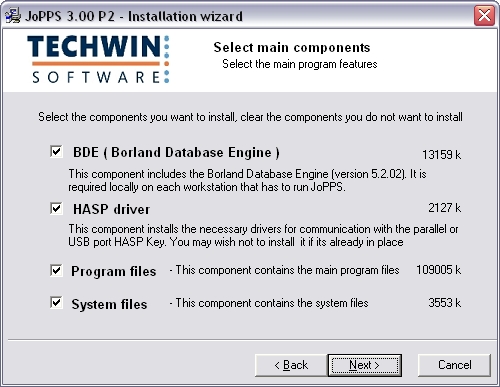This screenshot has width=500, height=387.
Task: Click the 'Select main components' heading
Action: tap(292, 48)
